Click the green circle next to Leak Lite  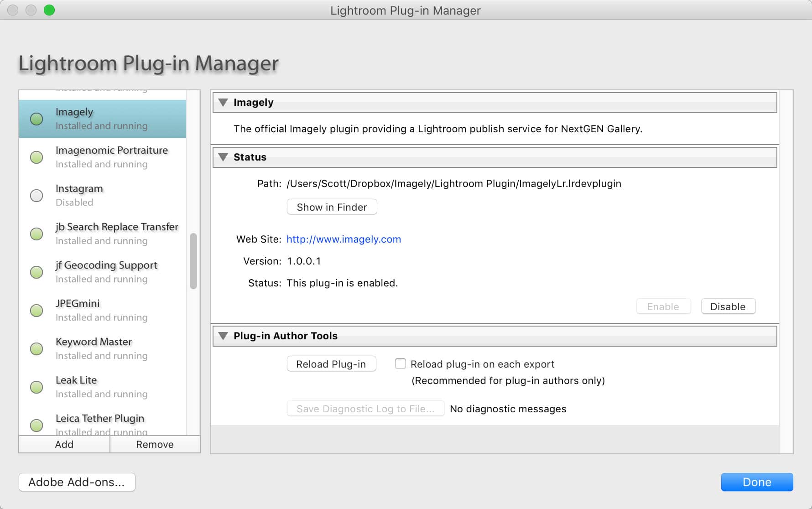[36, 387]
